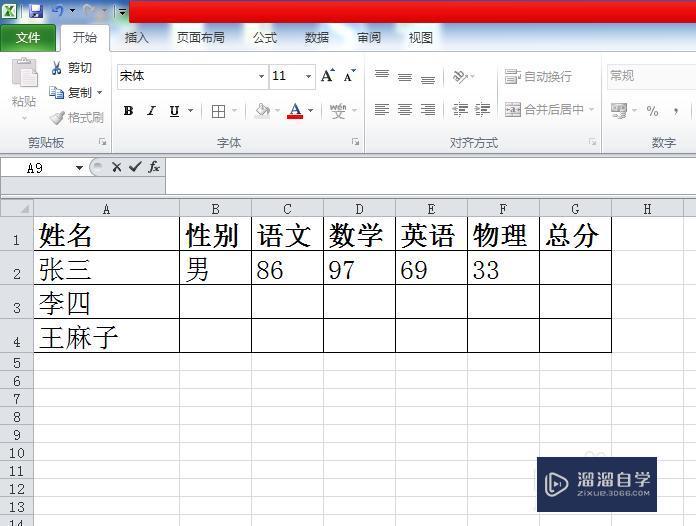Toggle Italic formatting
696x526 pixels.
point(151,111)
